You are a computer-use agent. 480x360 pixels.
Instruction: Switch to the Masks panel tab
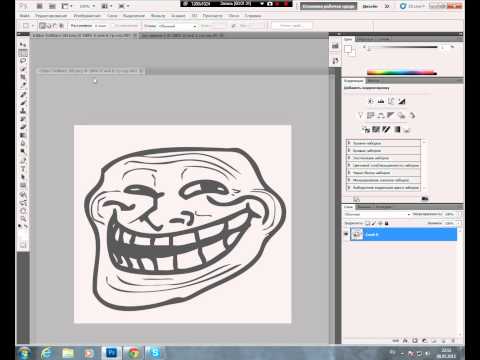tap(374, 81)
